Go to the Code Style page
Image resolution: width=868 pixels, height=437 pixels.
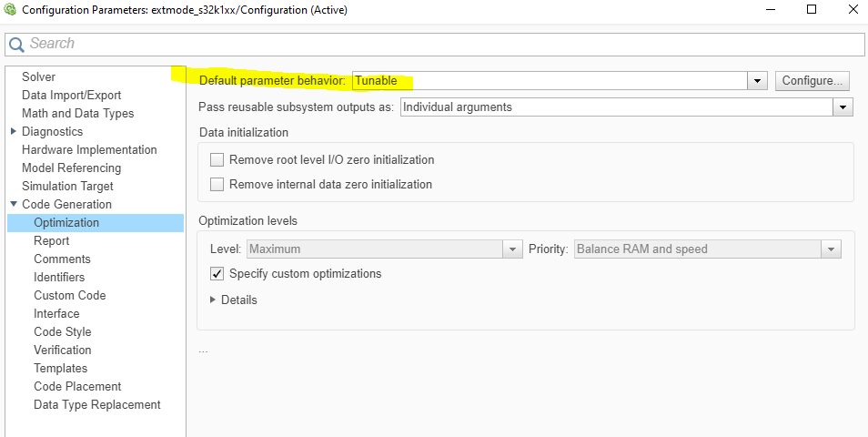coord(62,331)
